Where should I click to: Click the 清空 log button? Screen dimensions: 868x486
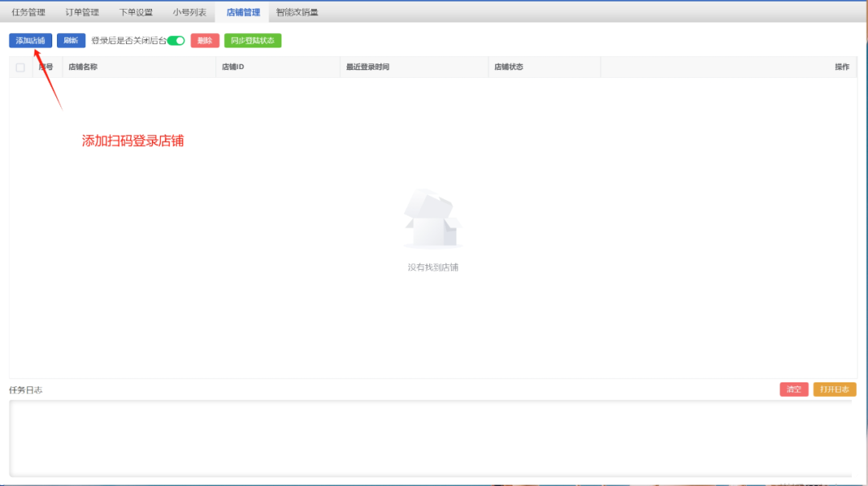click(x=794, y=390)
